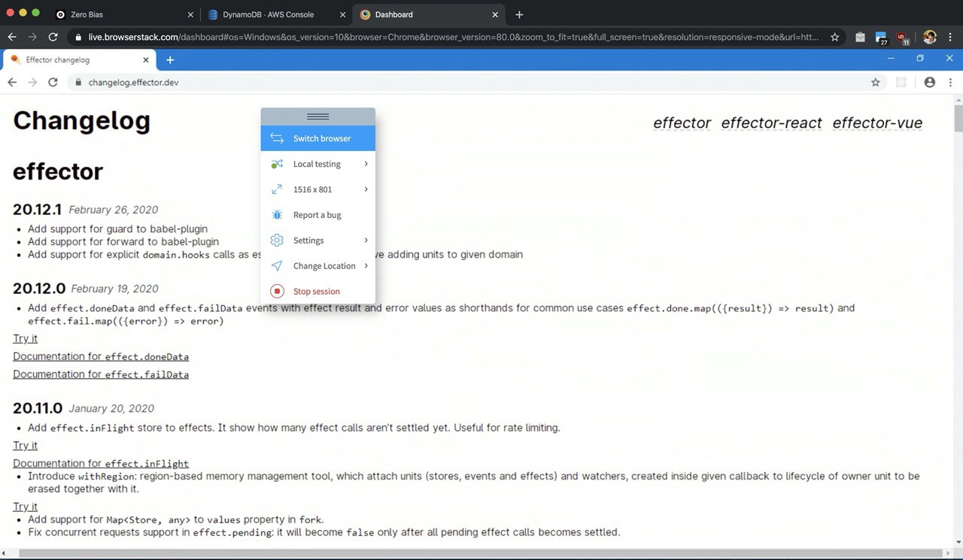Click the Report a bug insect icon
This screenshot has width=963, height=560.
click(277, 215)
